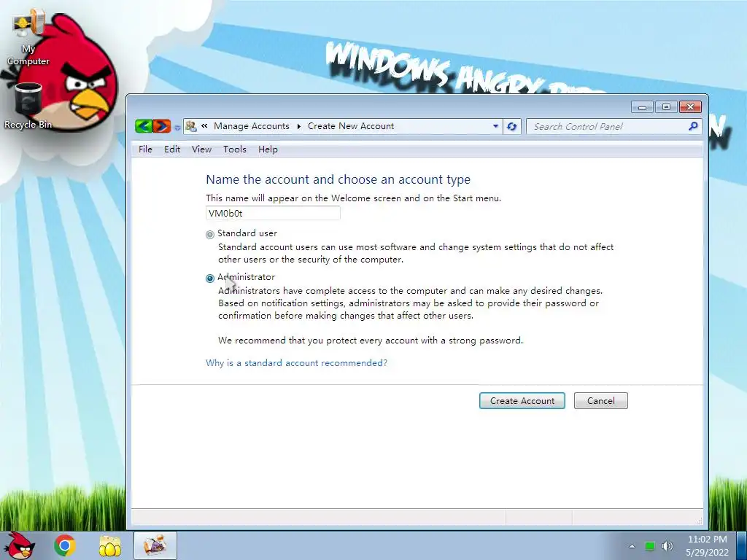Open Why is a standard account recommended link
The width and height of the screenshot is (747, 560).
pyautogui.click(x=296, y=363)
